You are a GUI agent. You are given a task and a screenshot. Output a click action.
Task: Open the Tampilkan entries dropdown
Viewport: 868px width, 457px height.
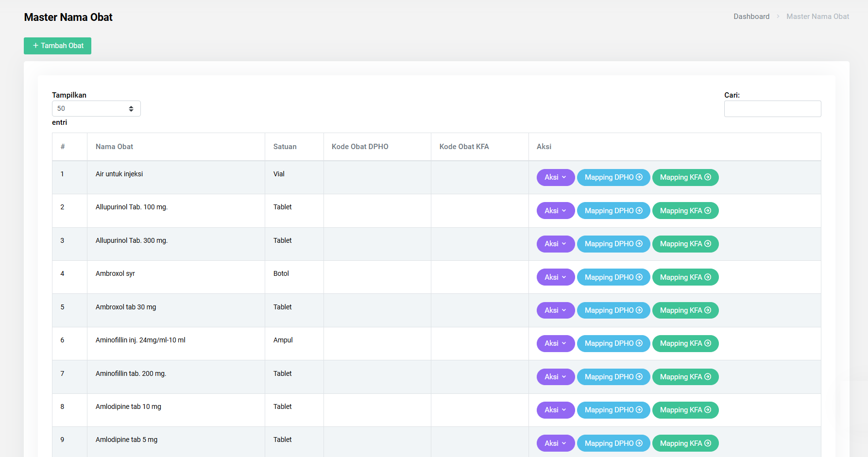96,108
